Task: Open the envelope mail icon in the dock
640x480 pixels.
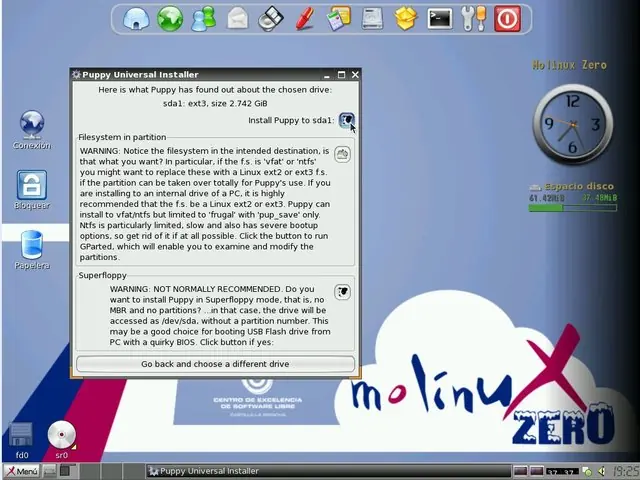Action: coord(238,19)
